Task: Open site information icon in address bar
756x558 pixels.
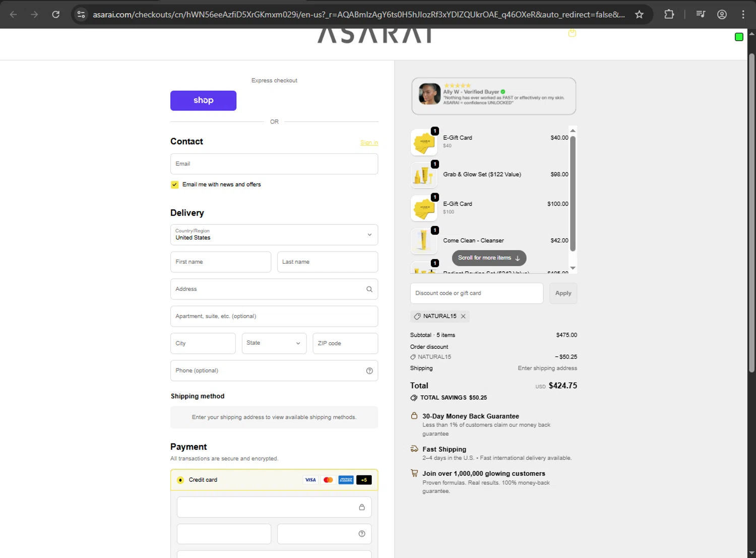Action: coord(81,14)
